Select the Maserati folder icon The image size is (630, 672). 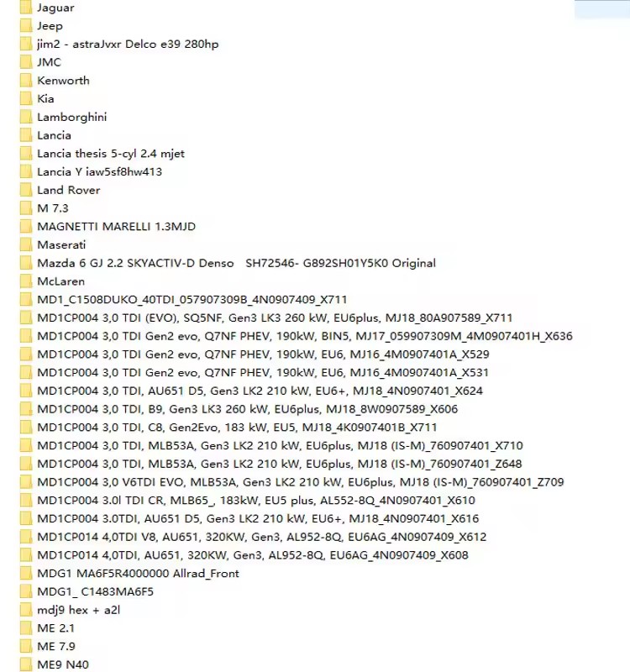(x=26, y=244)
